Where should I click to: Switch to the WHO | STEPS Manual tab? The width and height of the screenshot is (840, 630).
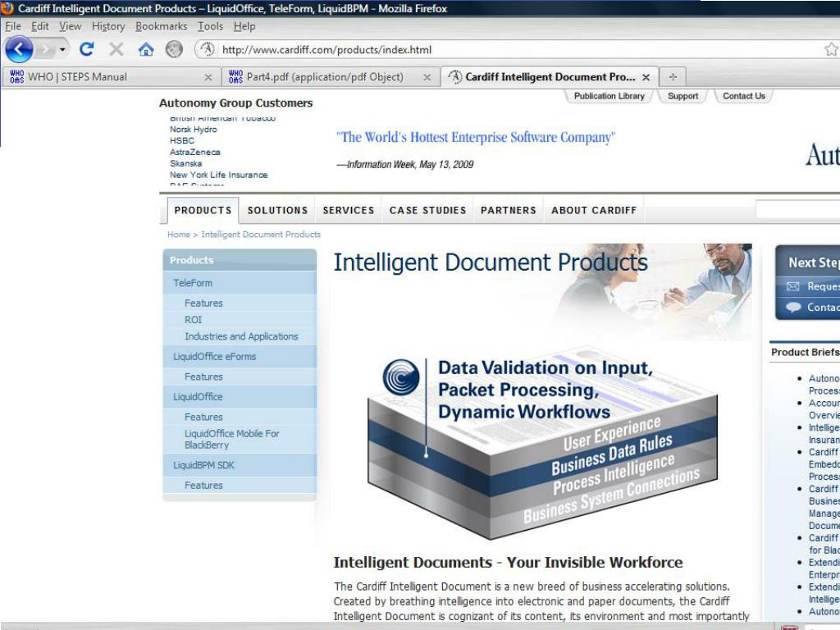coord(111,77)
